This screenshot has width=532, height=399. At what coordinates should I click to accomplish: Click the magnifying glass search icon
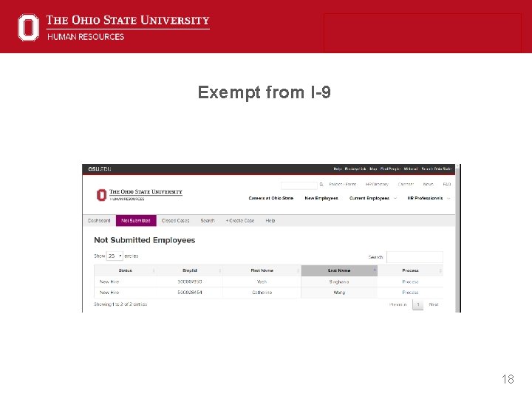321,184
